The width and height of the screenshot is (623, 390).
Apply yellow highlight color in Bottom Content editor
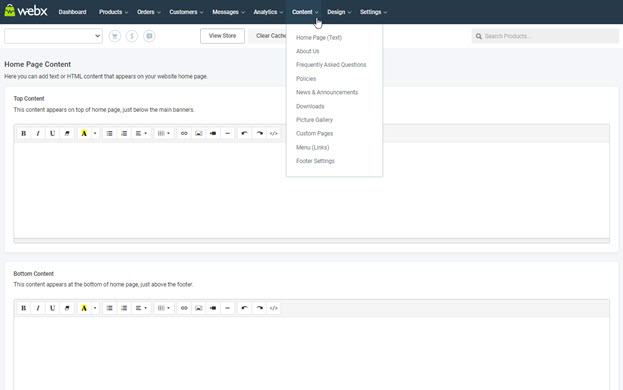(84, 308)
